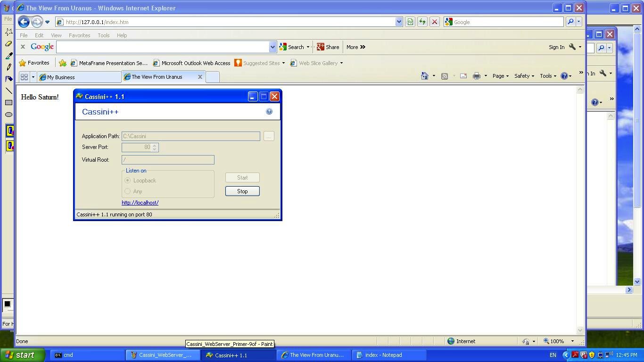Click the Windows Start button

pyautogui.click(x=23, y=355)
